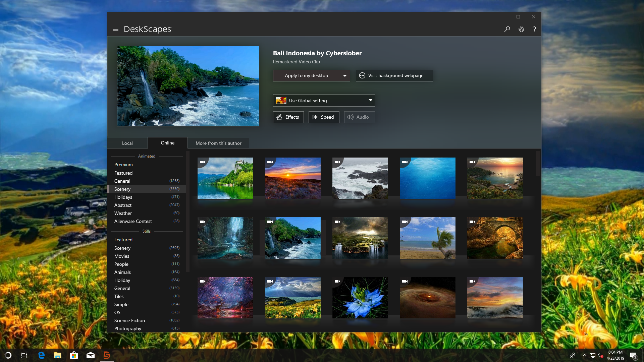The height and width of the screenshot is (362, 644).
Task: Click the search icon in top bar
Action: point(507,28)
